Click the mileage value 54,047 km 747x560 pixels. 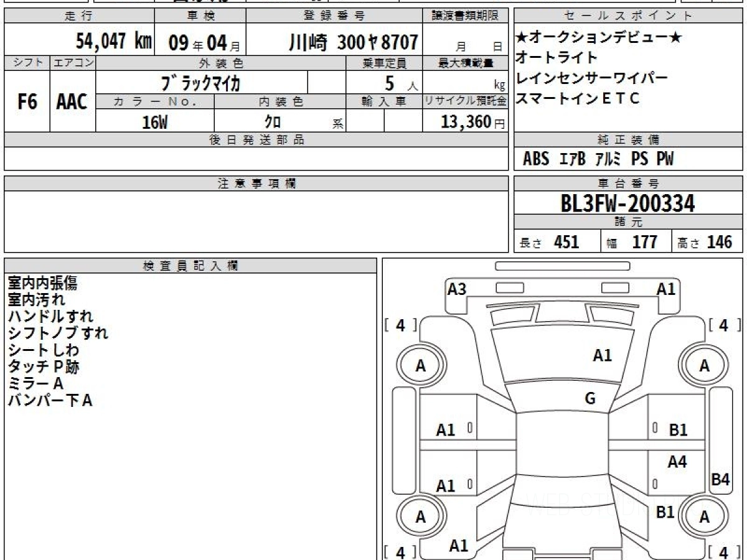114,41
